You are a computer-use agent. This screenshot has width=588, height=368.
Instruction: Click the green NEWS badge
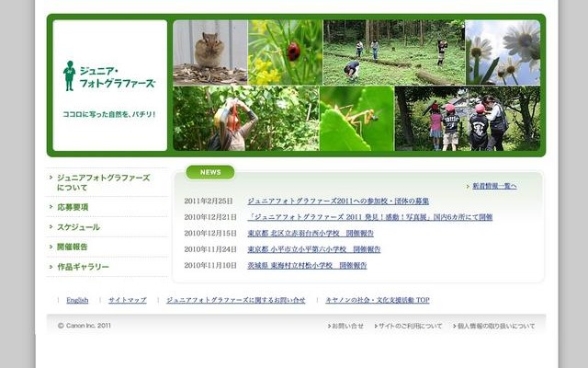210,172
